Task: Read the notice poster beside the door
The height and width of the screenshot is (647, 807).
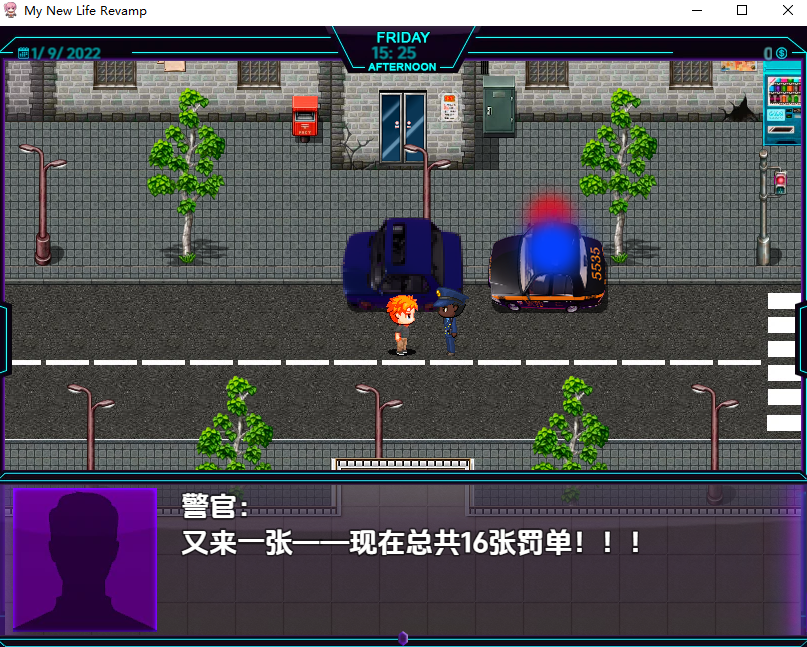Action: [449, 107]
